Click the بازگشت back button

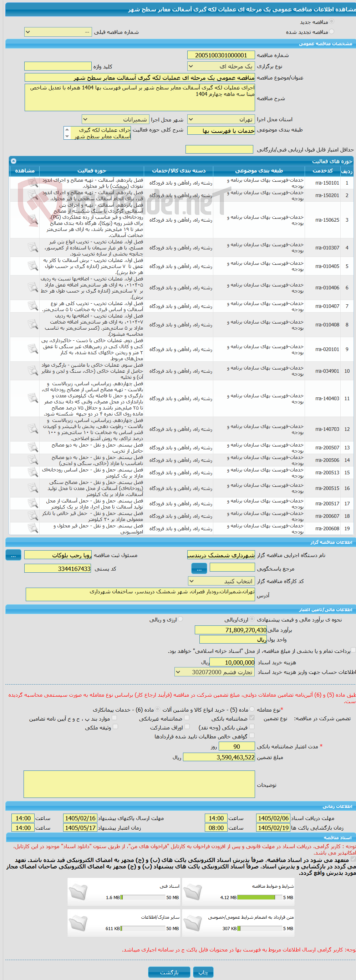tap(169, 973)
